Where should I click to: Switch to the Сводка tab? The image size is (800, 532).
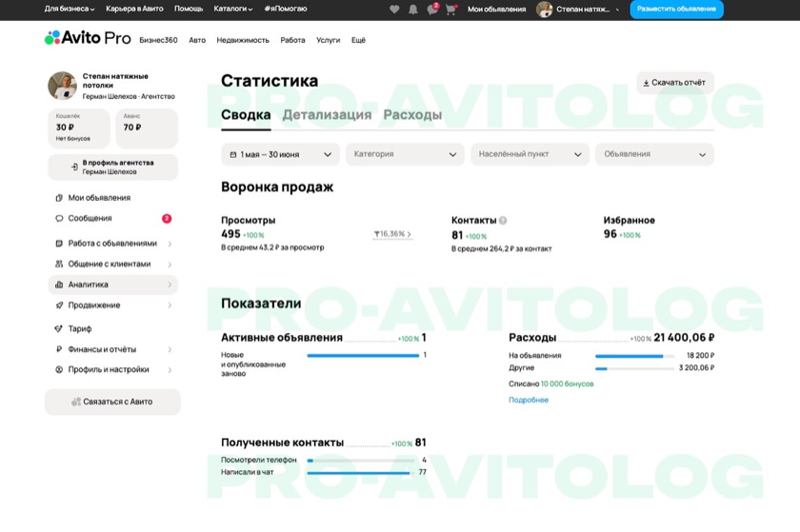click(246, 115)
